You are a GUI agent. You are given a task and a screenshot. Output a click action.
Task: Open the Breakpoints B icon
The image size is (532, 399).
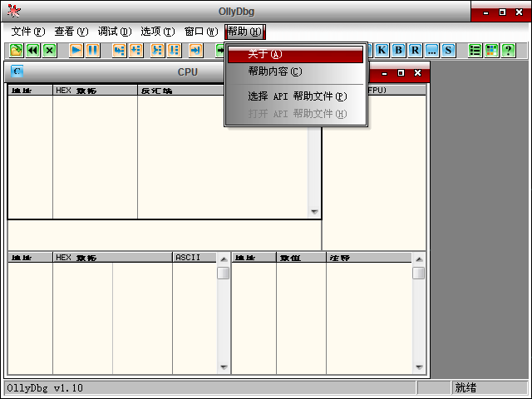(x=398, y=51)
